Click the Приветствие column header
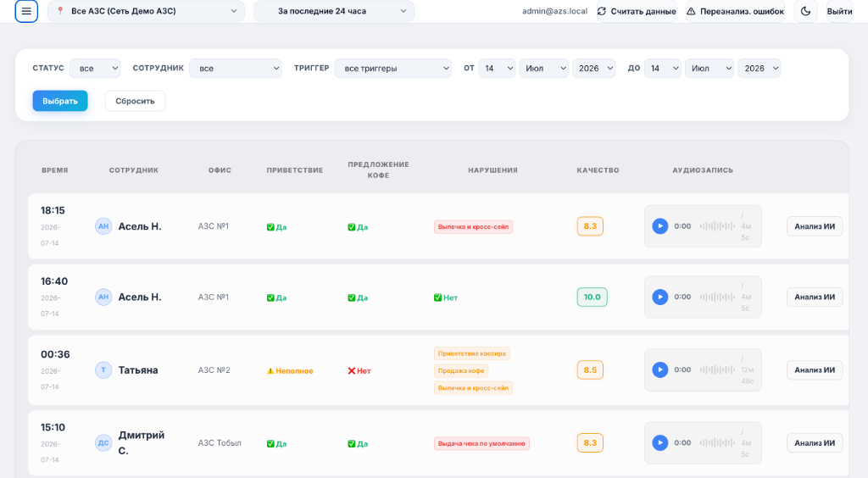 pyautogui.click(x=294, y=170)
